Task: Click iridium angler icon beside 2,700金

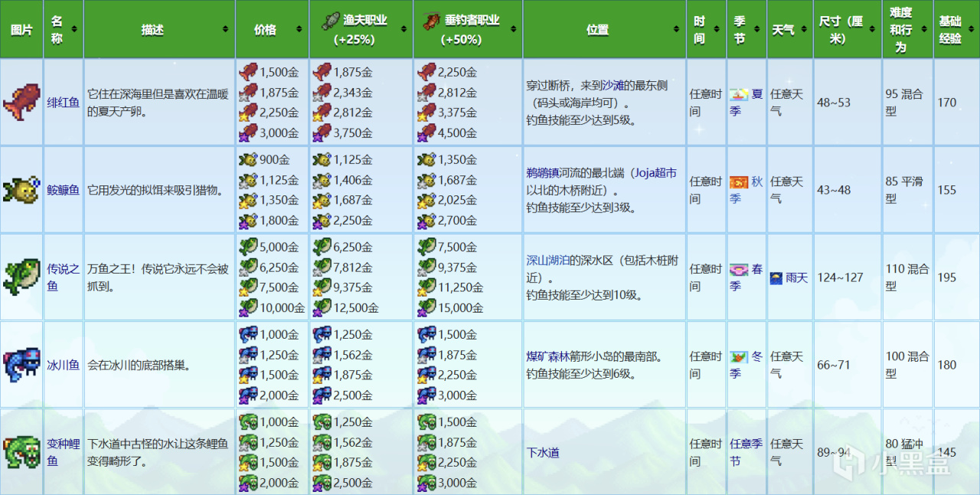Action: [x=426, y=219]
